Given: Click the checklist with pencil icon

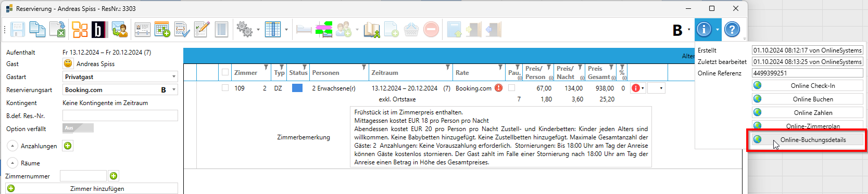Looking at the screenshot, I should click(x=202, y=30).
